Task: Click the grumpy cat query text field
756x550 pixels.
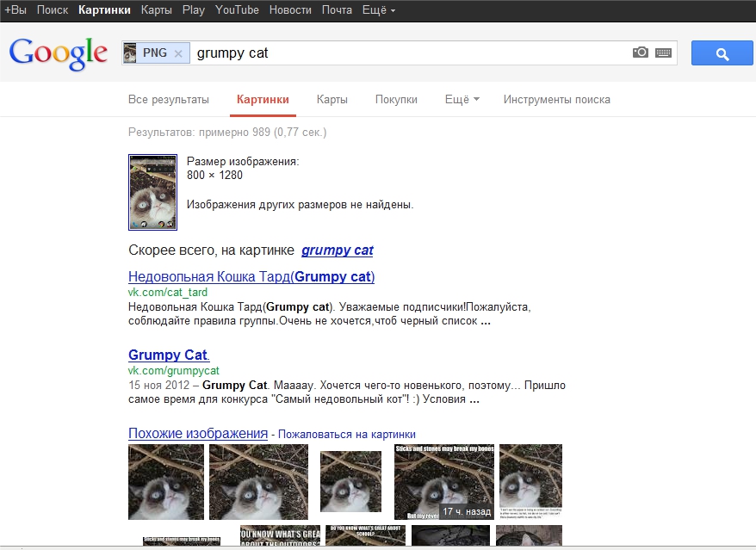Action: click(x=410, y=53)
